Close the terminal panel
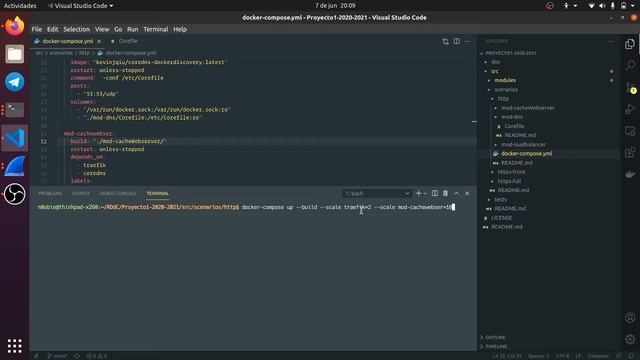 467,193
